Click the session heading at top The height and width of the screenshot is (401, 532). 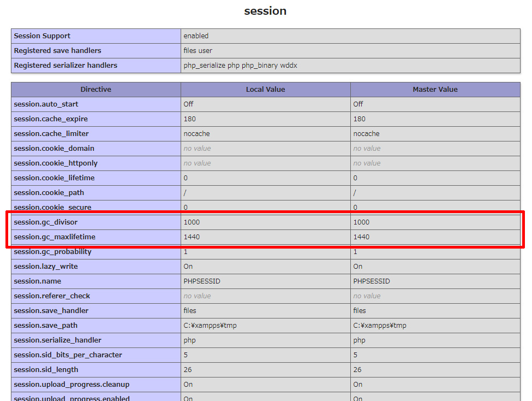coord(265,11)
